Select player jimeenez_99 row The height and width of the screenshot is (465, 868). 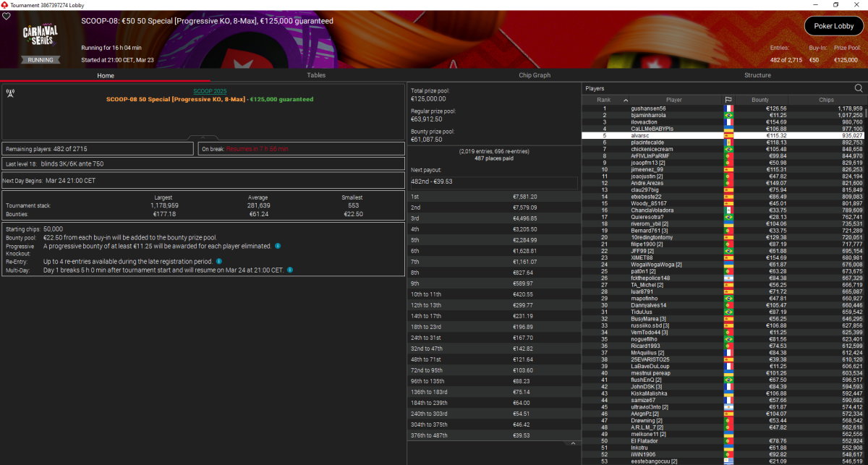coord(723,169)
